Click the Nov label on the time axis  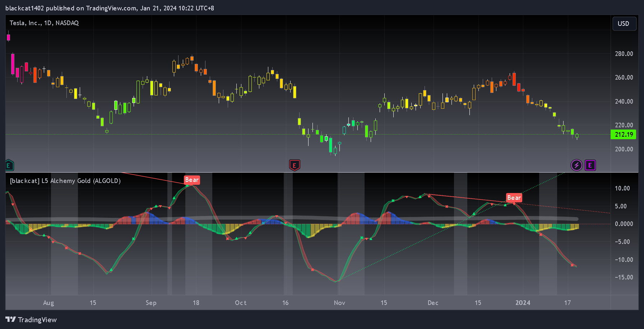339,303
